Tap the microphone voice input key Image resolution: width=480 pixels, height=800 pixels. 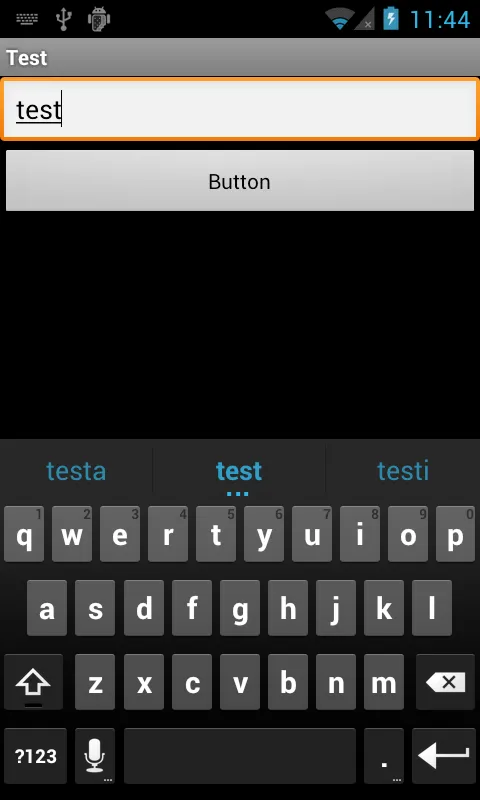coord(95,755)
